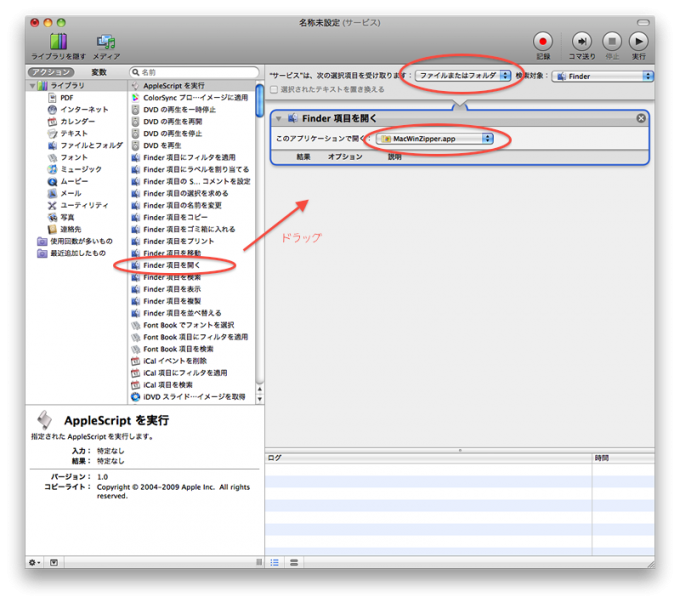The image size is (680, 603).
Task: Select the ミュージック library category
Action: 80,169
